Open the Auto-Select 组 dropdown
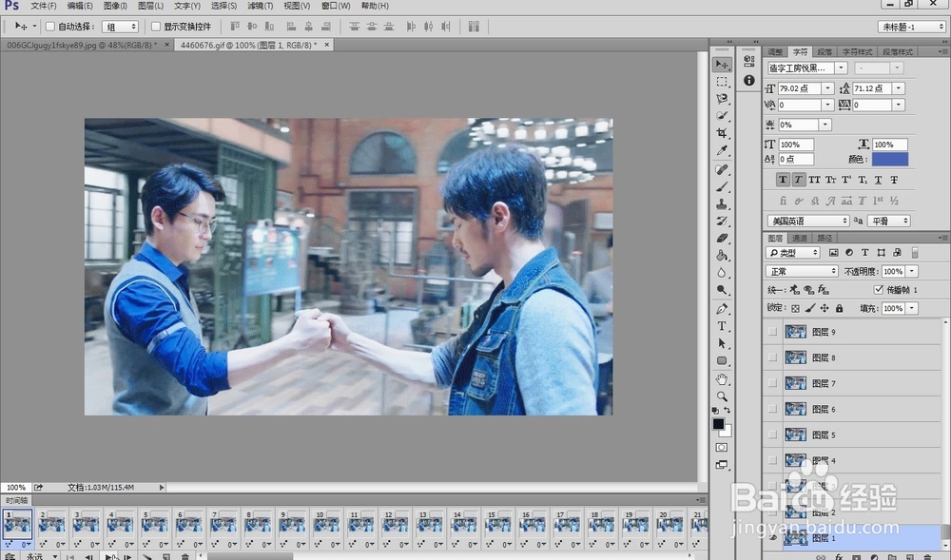This screenshot has height=560, width=951. [x=120, y=27]
